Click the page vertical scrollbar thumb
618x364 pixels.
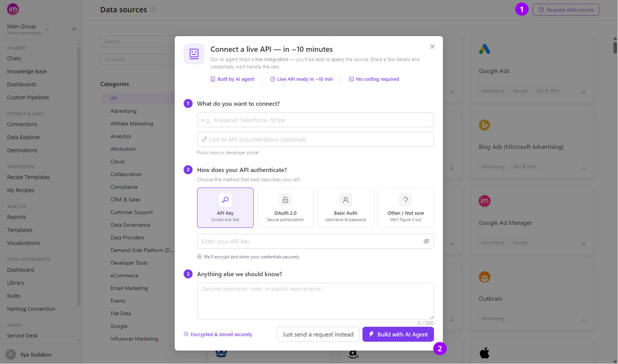coord(615,48)
